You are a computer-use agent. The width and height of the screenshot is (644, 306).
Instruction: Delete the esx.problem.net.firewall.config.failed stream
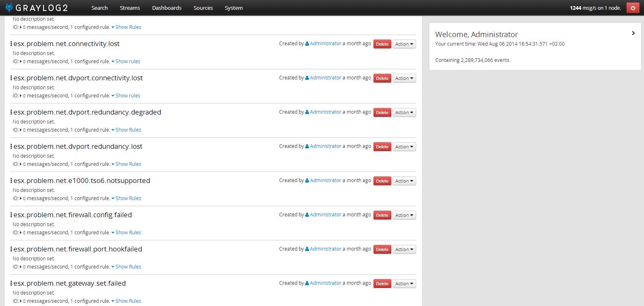click(x=382, y=215)
